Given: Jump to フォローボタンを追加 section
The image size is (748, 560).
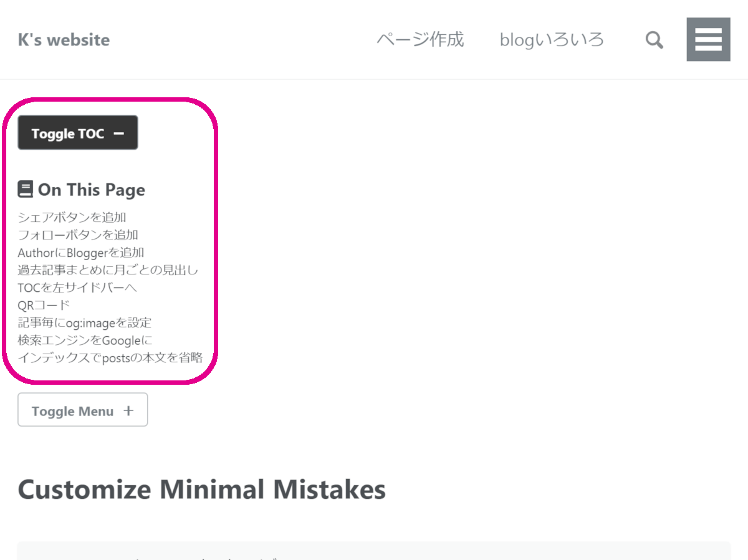Looking at the screenshot, I should (78, 235).
